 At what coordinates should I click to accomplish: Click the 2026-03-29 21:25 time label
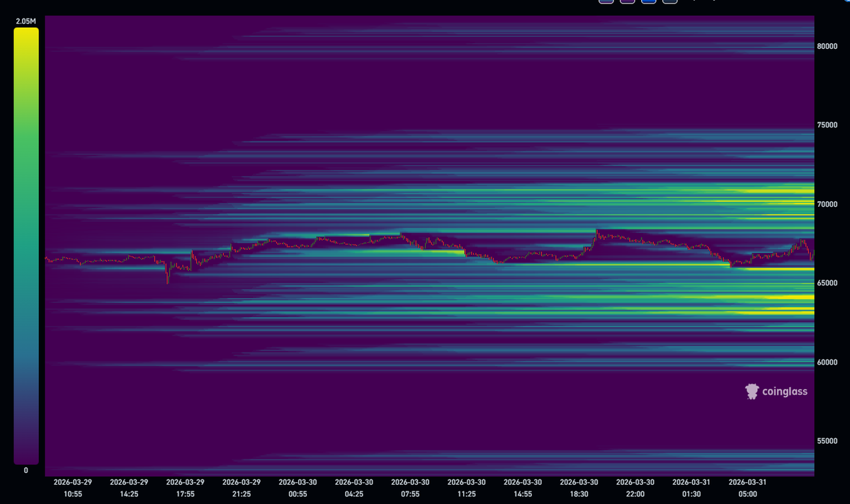point(242,488)
